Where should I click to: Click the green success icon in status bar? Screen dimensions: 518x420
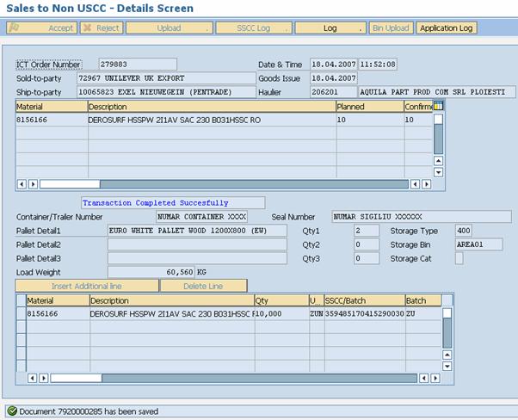(10, 411)
